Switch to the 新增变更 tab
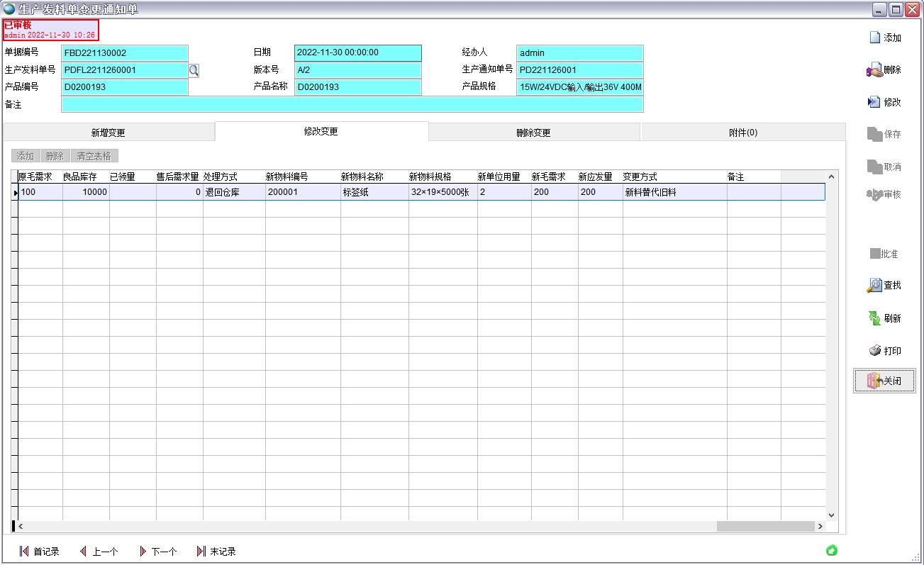 click(108, 133)
